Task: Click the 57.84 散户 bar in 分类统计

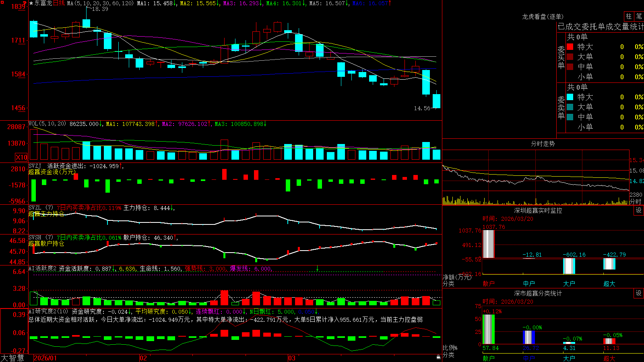Action: pos(489,329)
